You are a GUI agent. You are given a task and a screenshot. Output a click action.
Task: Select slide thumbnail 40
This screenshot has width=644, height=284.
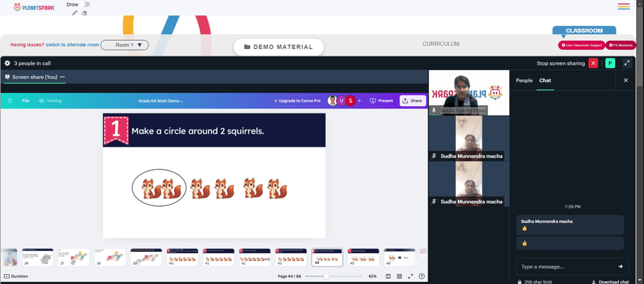click(x=182, y=258)
